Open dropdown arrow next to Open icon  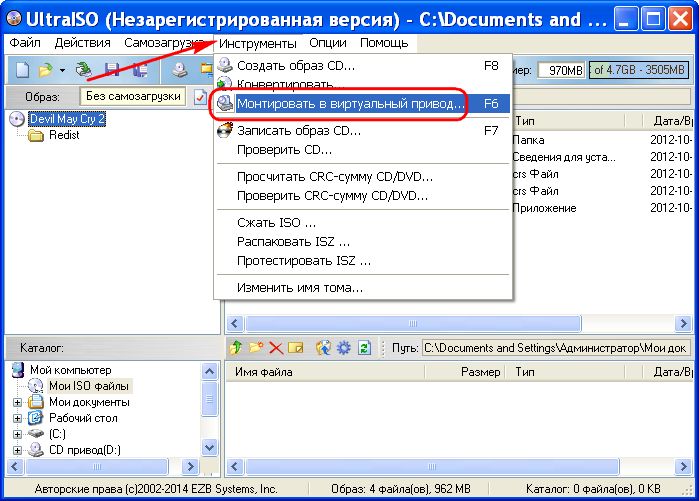[x=62, y=70]
